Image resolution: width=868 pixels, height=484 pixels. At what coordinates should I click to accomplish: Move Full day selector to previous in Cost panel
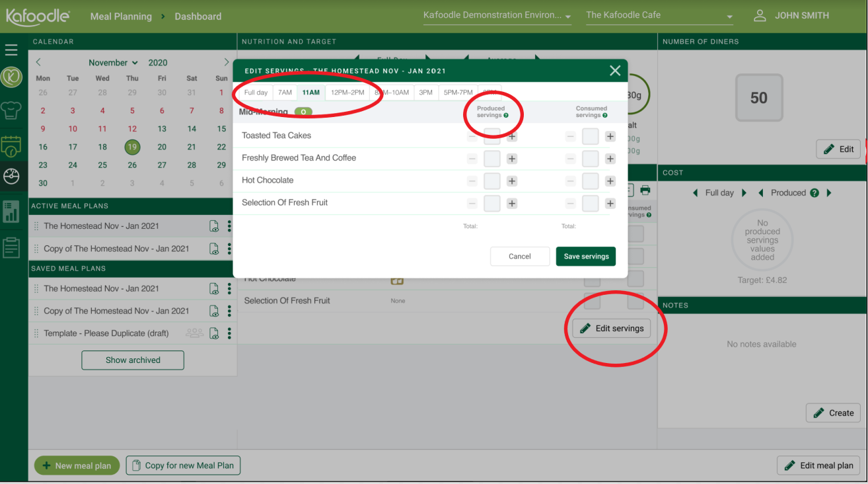[696, 193]
